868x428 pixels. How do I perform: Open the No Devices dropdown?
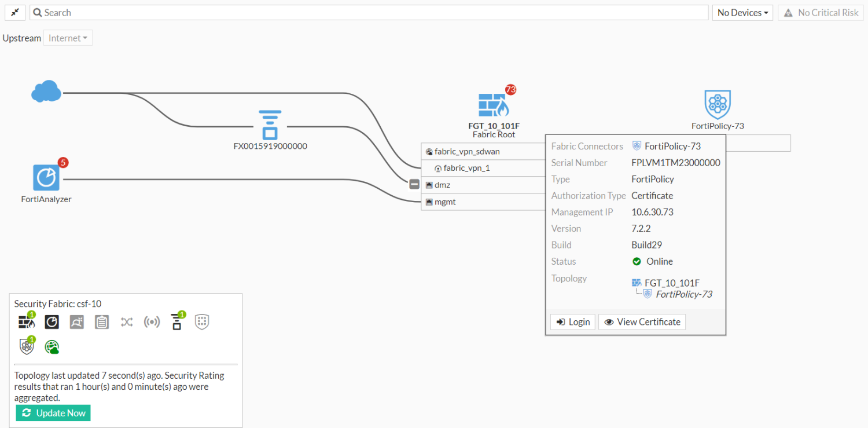point(742,12)
